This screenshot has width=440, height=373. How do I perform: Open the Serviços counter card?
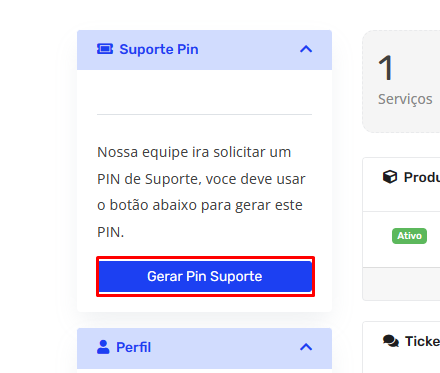coord(401,82)
